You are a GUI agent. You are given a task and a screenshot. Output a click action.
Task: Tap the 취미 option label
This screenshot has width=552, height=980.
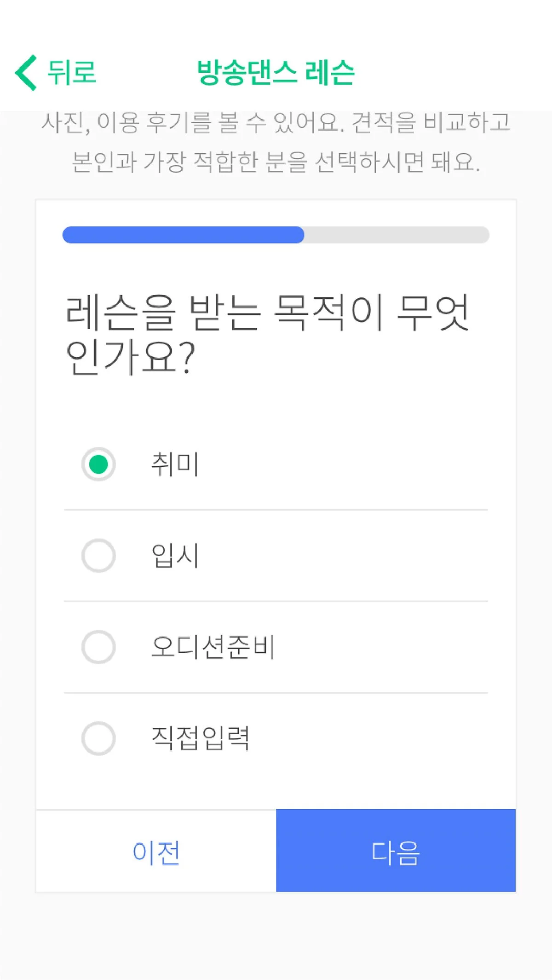point(175,464)
